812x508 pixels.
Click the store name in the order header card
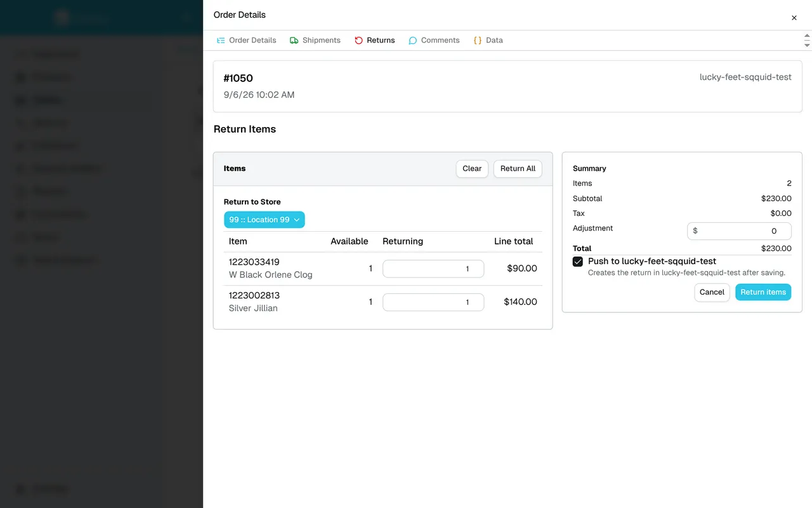745,77
